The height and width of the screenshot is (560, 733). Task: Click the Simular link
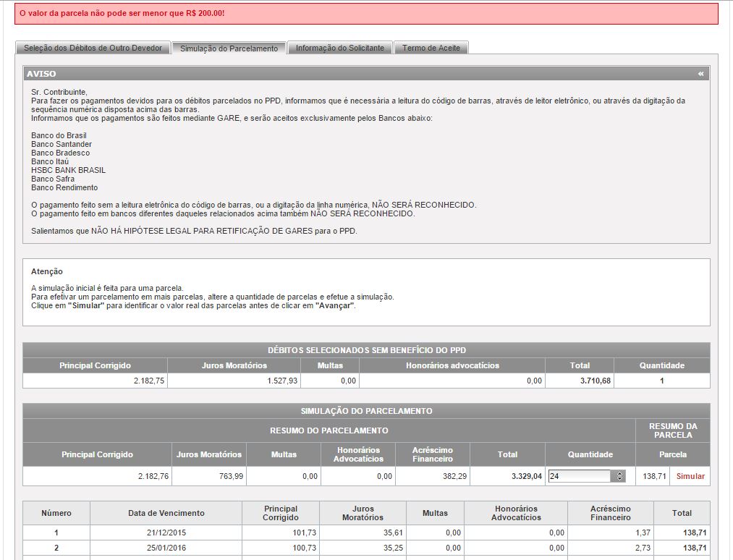click(690, 476)
